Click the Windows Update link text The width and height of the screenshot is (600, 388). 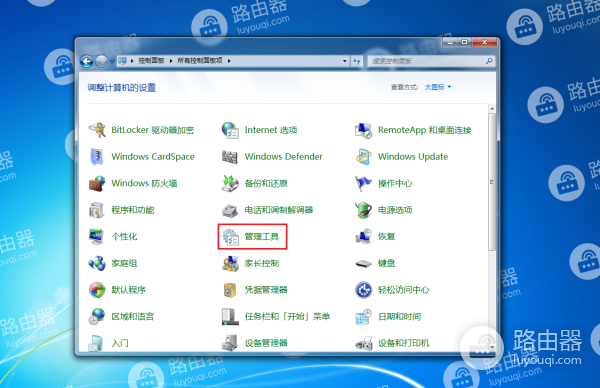click(x=413, y=157)
